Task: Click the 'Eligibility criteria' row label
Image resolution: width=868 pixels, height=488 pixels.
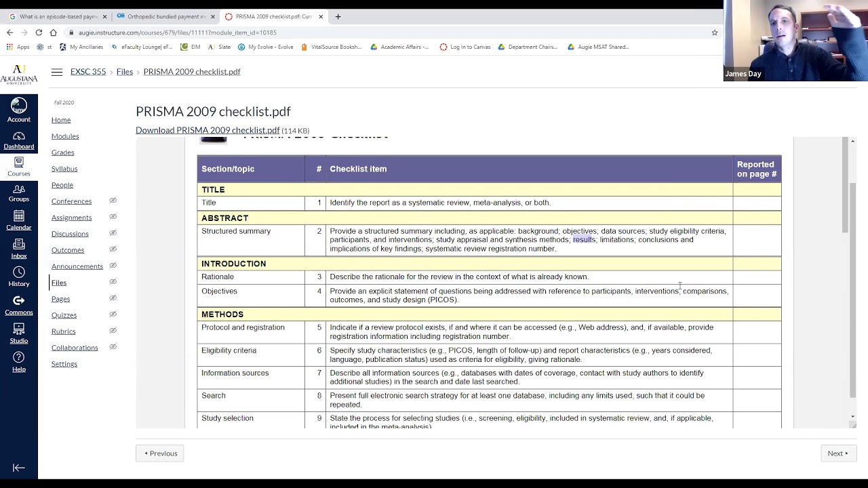Action: click(229, 350)
